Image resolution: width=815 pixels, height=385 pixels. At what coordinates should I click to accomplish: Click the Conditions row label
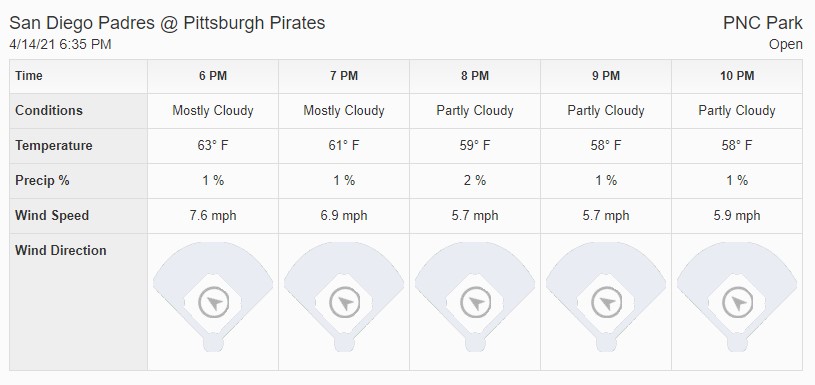click(x=49, y=111)
